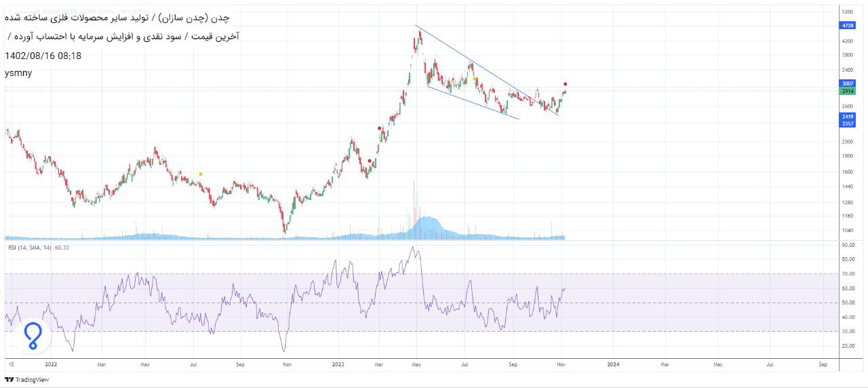The image size is (868, 388).
Task: Select the blue 2357 price label
Action: pos(847,123)
